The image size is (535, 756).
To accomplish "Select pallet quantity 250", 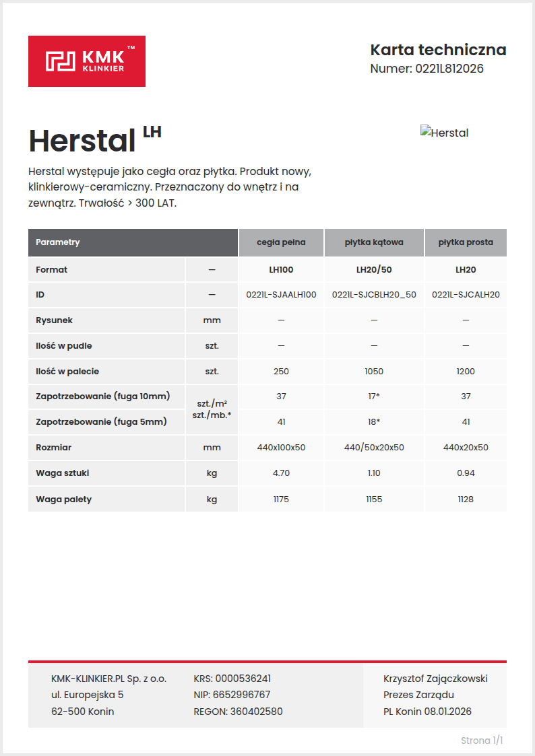I will [x=281, y=371].
